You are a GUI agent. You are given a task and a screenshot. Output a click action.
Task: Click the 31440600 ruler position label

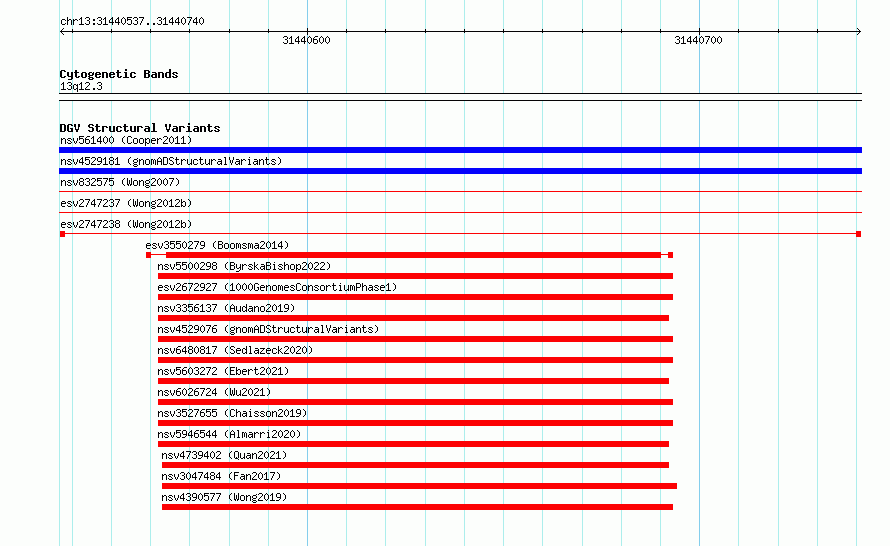click(x=307, y=40)
